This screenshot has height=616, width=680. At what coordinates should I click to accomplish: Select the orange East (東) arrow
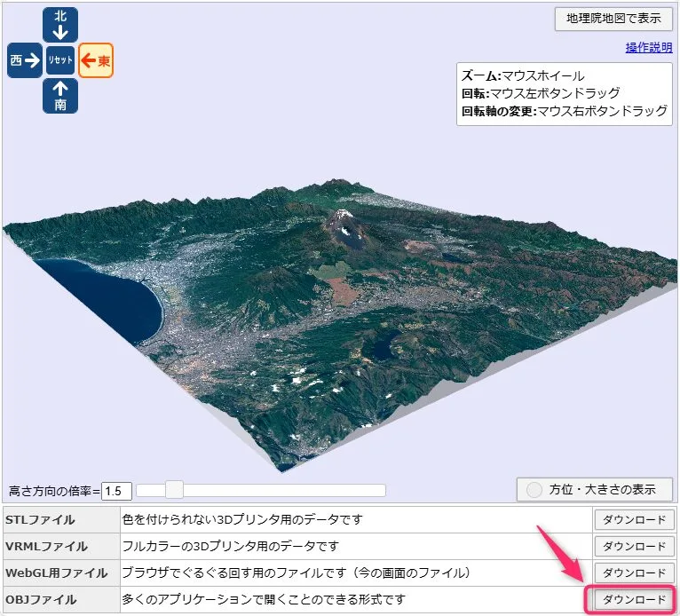click(96, 60)
